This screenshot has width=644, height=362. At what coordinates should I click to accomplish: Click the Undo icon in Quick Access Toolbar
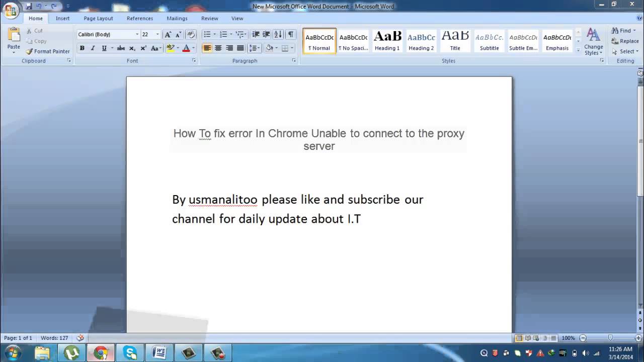(x=39, y=6)
